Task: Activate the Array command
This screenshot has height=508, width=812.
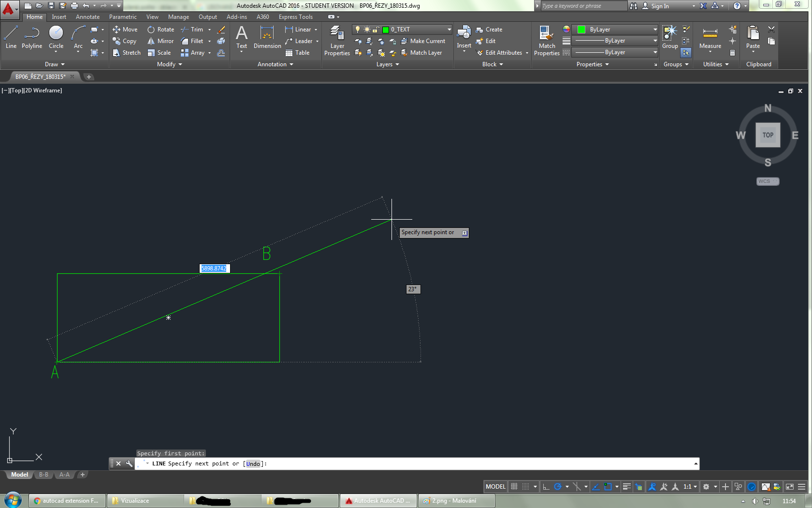Action: tap(192, 53)
